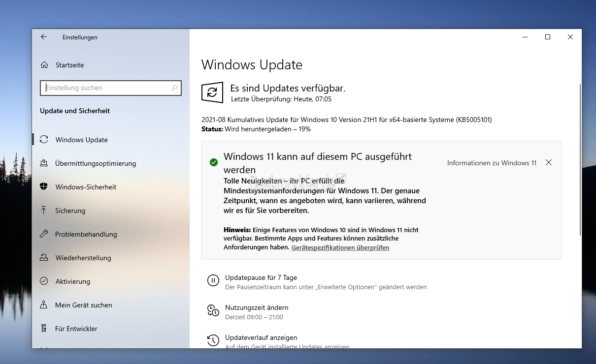Open Für Entwickler via its tools icon
Screen dimensions: 596x364
pos(44,329)
